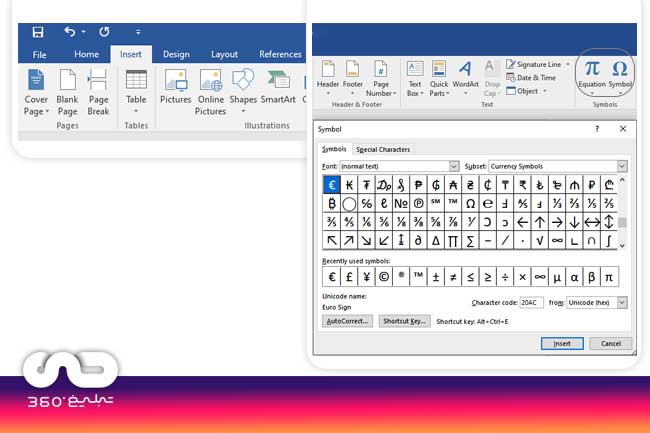650x433 pixels.
Task: Select the Symbols tab in dialog
Action: [334, 149]
